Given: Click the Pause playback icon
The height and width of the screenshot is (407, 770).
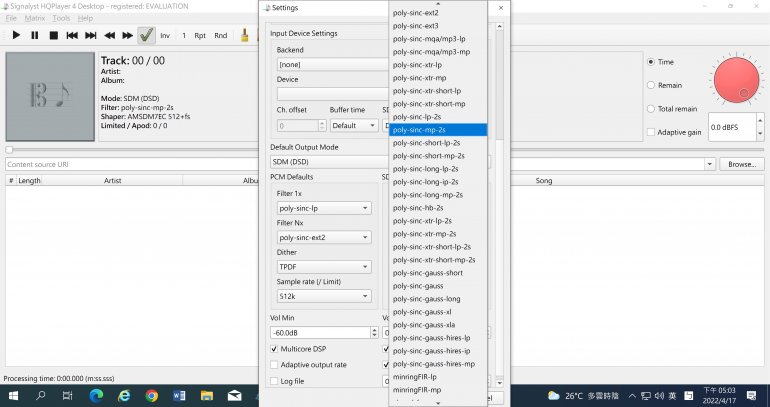Looking at the screenshot, I should click(x=35, y=35).
